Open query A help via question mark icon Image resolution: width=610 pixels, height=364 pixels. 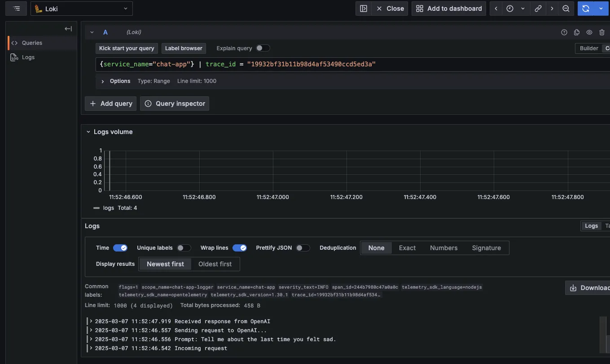[564, 32]
